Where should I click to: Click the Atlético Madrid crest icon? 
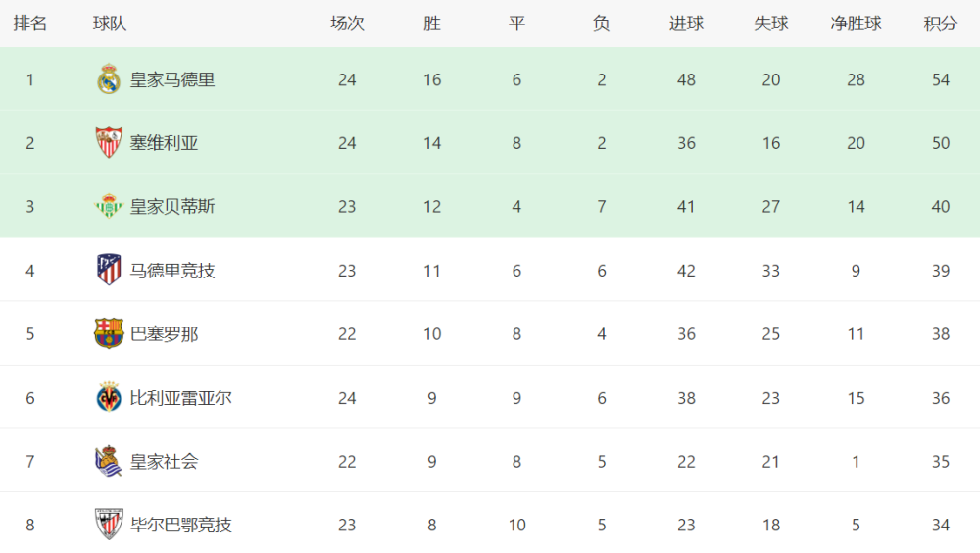tap(109, 270)
